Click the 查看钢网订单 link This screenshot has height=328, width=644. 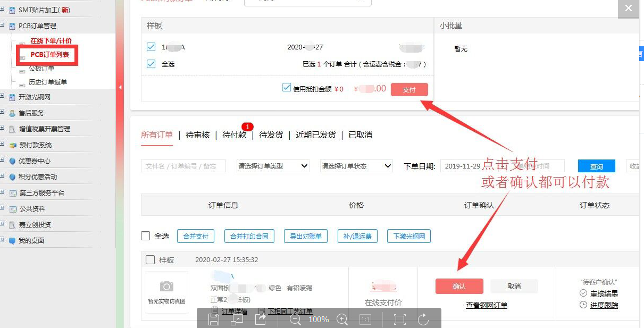click(487, 305)
